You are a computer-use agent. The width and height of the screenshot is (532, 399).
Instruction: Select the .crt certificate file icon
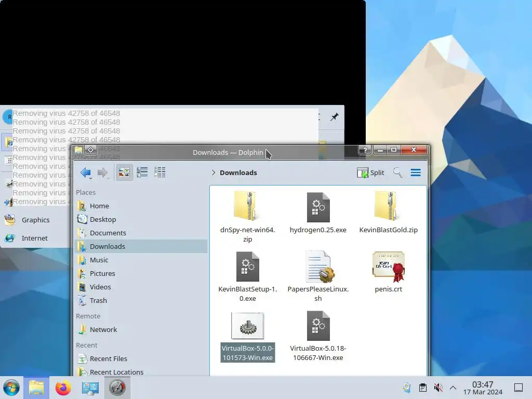pos(389,267)
